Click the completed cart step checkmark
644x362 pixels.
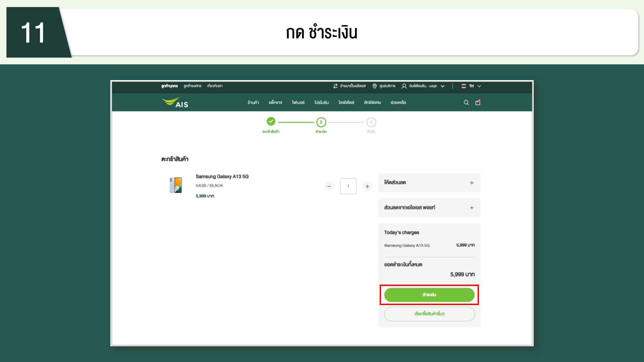[271, 121]
